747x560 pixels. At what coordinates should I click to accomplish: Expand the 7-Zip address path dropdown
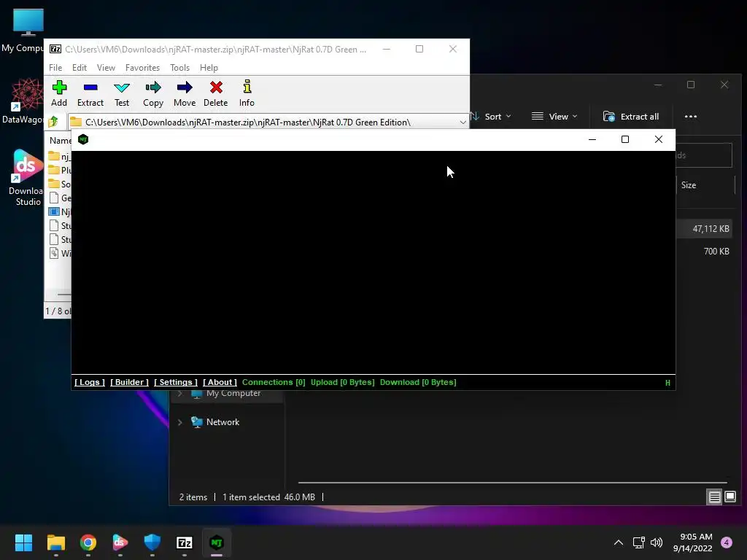462,122
